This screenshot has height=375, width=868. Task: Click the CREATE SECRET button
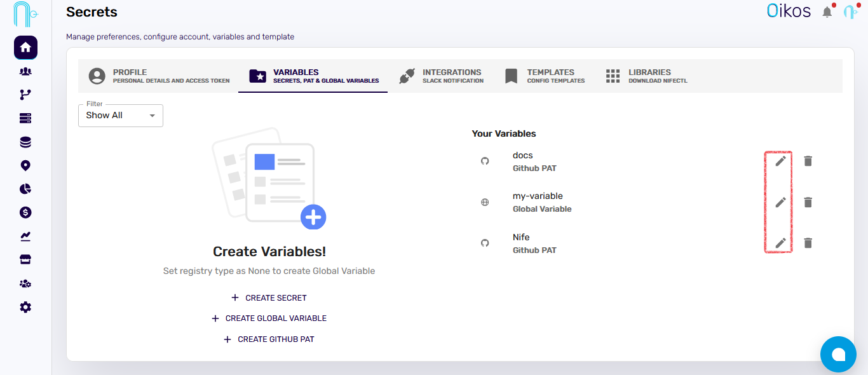pyautogui.click(x=269, y=297)
